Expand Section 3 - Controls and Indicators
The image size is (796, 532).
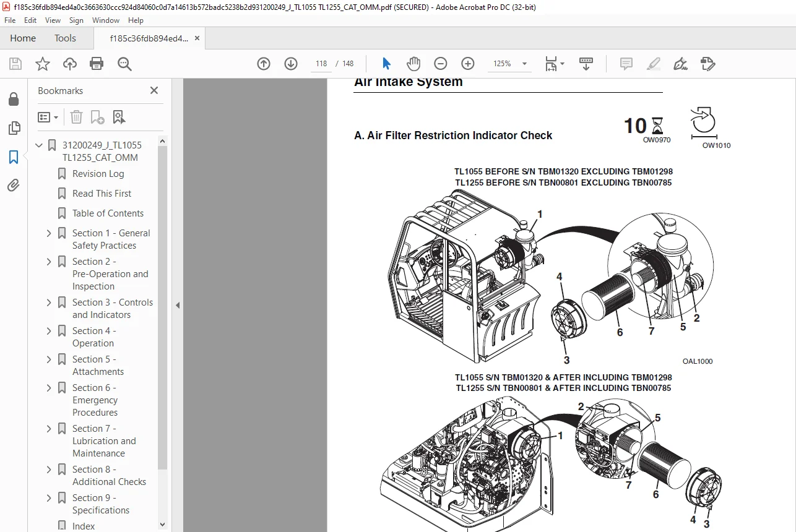pyautogui.click(x=49, y=302)
